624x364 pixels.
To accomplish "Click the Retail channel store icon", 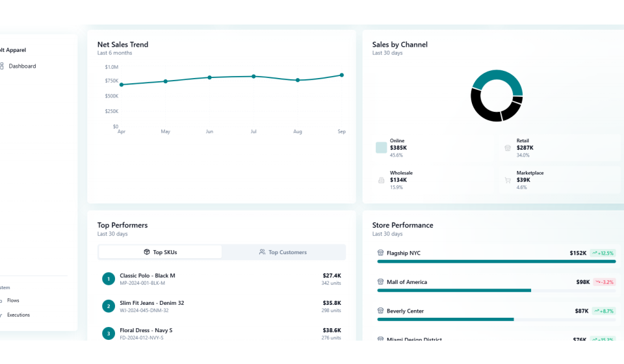I will [x=508, y=148].
